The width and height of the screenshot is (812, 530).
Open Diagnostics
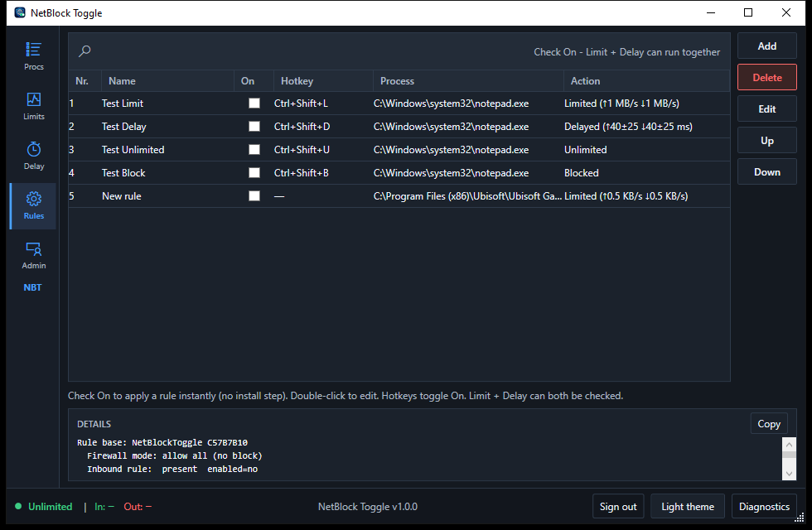pos(764,507)
